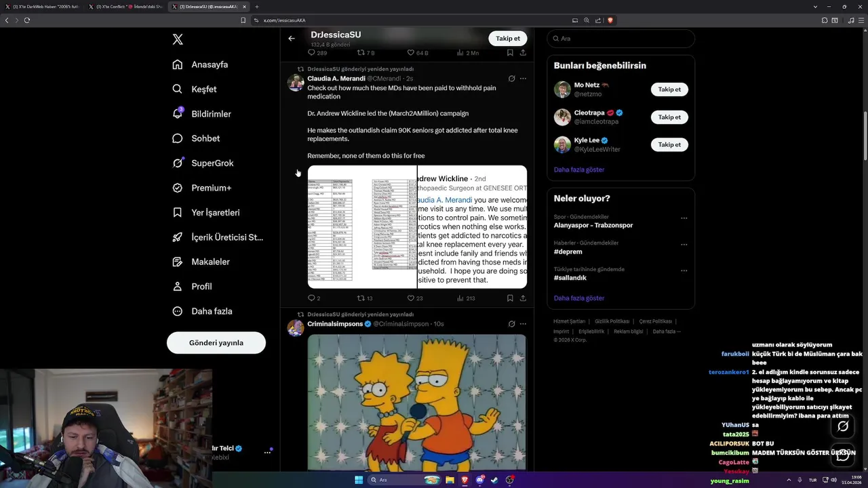Switch to X'te DarkWeb Haber browser tab
This screenshot has height=488, width=868.
pyautogui.click(x=42, y=7)
